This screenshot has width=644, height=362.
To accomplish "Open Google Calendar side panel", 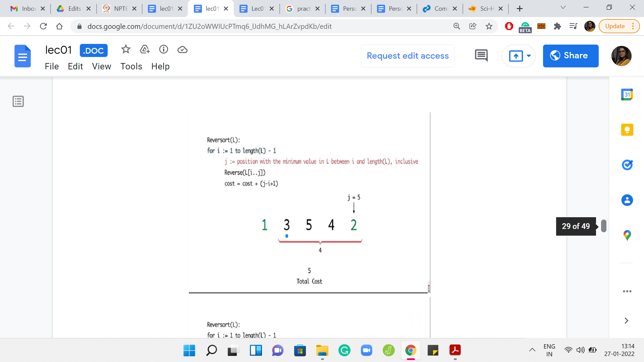I will pos(627,95).
